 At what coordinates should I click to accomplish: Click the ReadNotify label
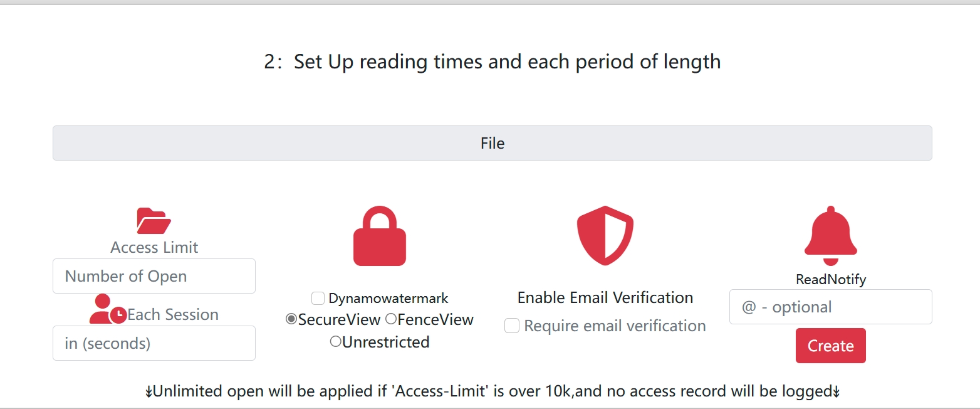[x=830, y=279]
